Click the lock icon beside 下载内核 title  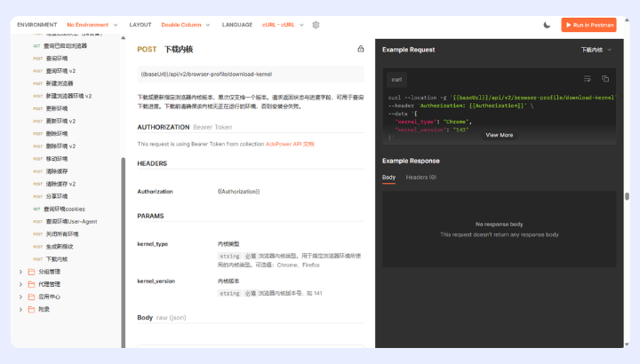coord(360,49)
